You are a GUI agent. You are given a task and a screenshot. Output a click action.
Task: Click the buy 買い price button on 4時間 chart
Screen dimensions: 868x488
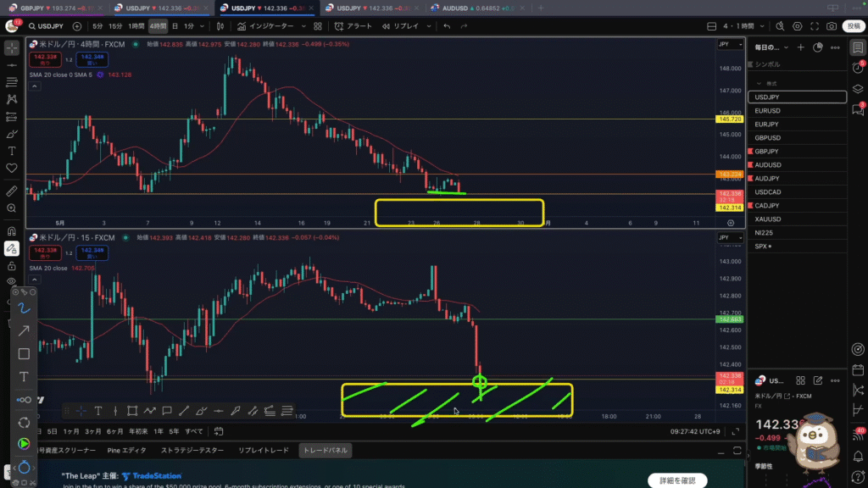pyautogui.click(x=92, y=59)
